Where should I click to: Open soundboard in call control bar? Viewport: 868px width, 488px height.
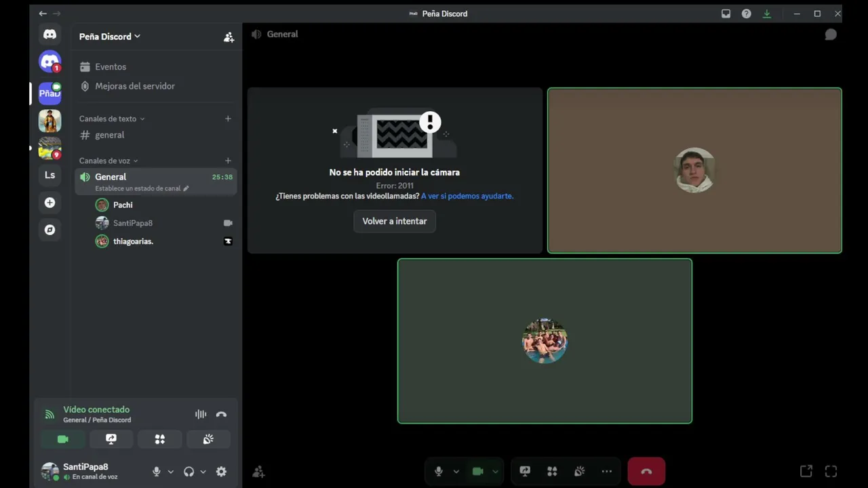579,472
